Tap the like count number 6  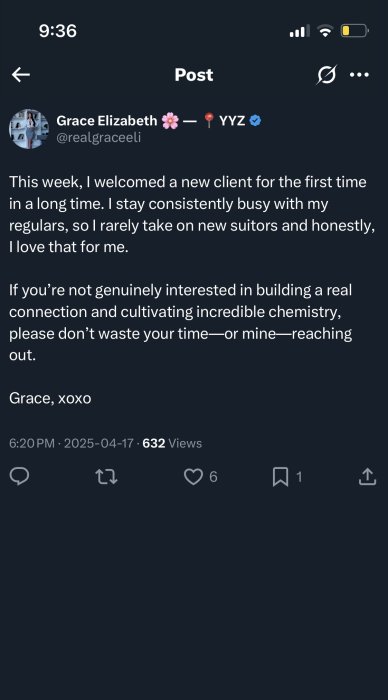pyautogui.click(x=213, y=477)
